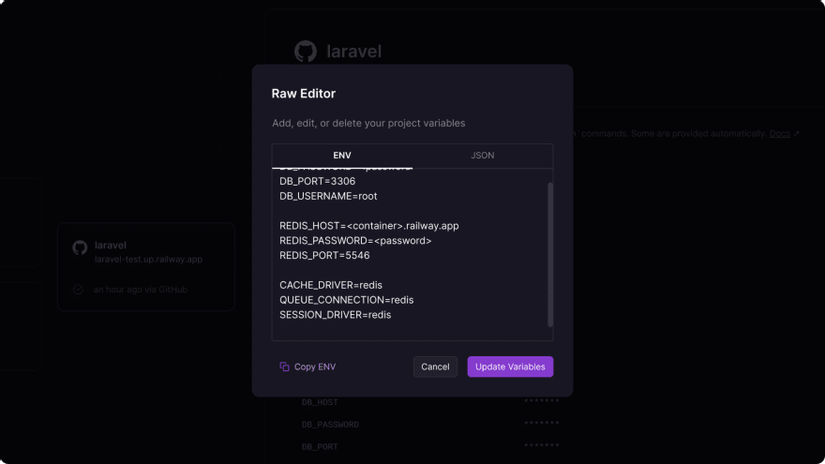Open the Docs link in background
825x464 pixels.
[x=780, y=134]
